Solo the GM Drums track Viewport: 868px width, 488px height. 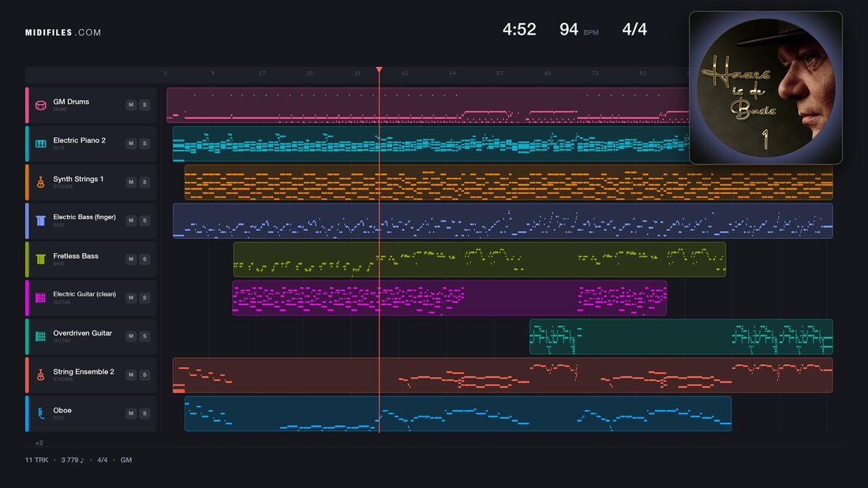click(x=144, y=105)
